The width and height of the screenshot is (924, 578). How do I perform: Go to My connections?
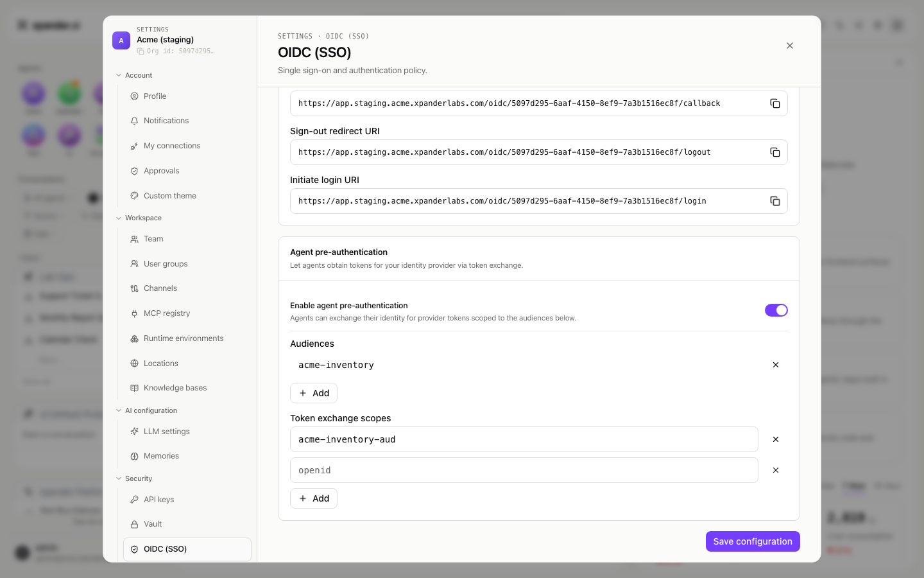click(187, 146)
